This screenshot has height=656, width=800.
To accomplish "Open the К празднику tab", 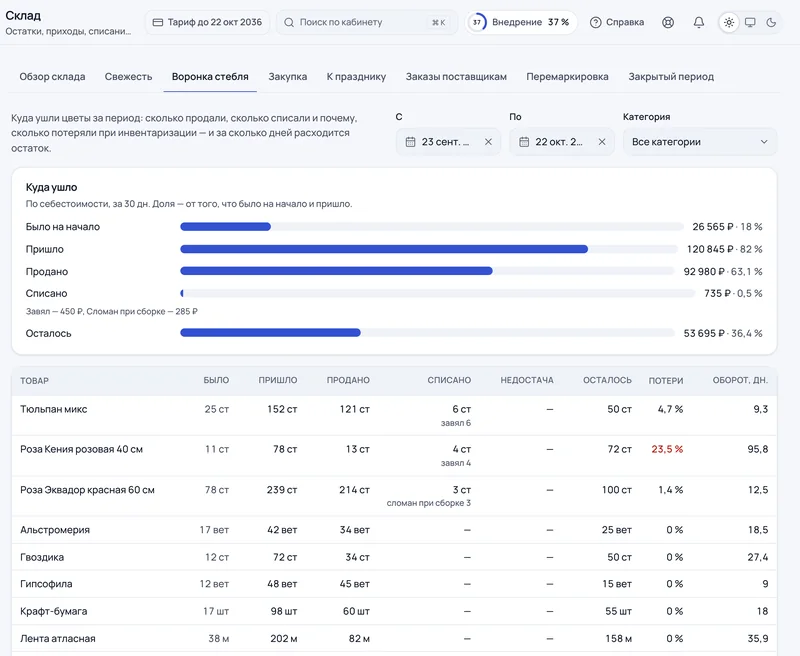I will pos(356,77).
